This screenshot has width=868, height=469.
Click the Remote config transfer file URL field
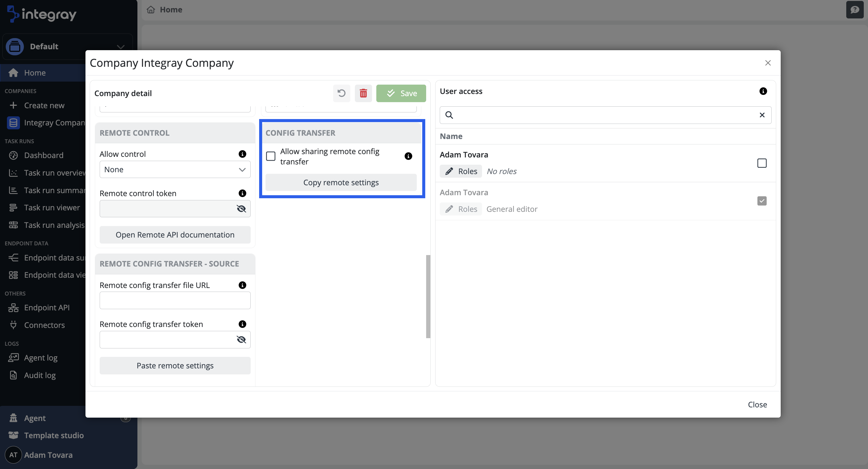click(x=175, y=300)
